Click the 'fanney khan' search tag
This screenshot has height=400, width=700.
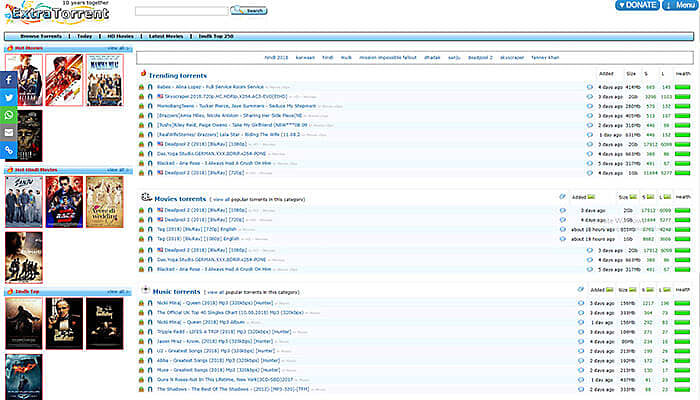(x=545, y=58)
